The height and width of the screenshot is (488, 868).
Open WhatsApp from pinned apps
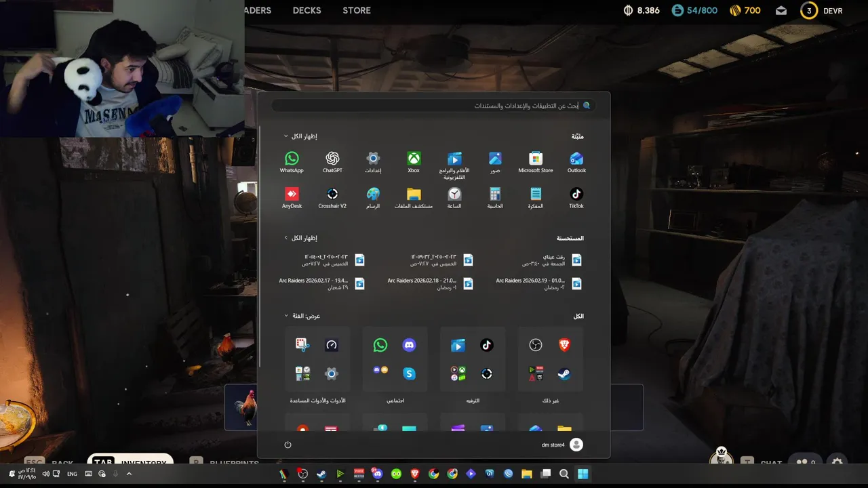pyautogui.click(x=292, y=162)
